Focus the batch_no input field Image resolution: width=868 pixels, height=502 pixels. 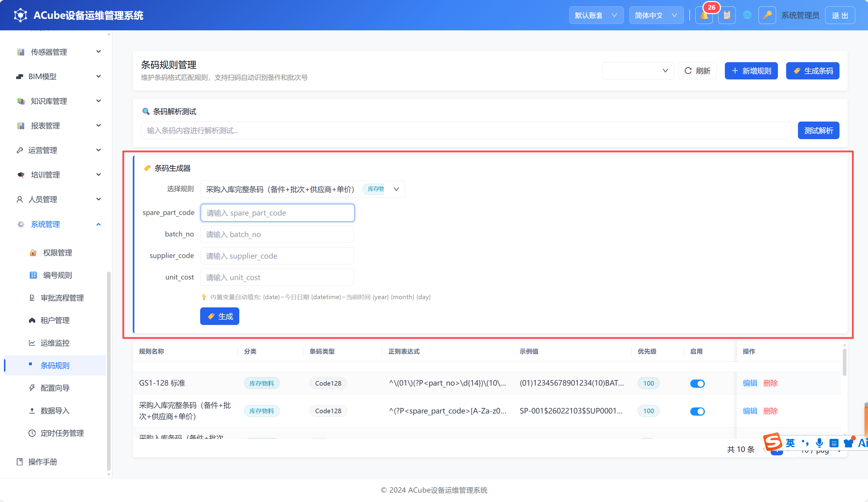277,234
